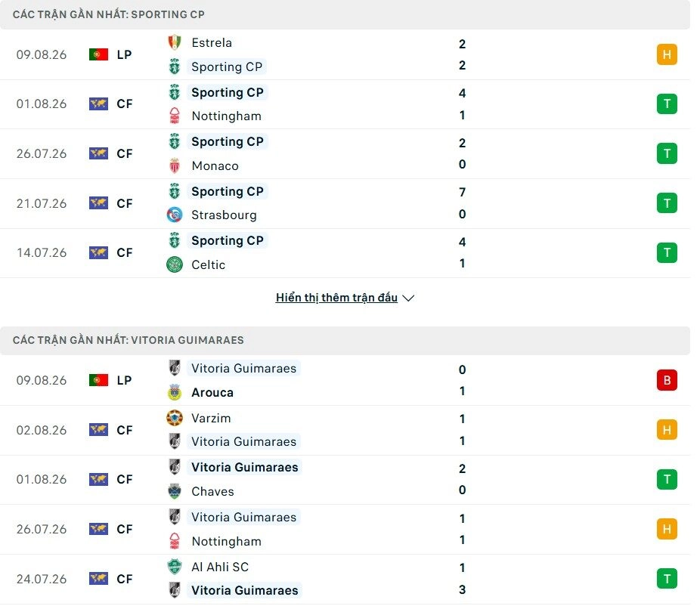Open the Sporting CP vs Nottingham match row

[345, 104]
